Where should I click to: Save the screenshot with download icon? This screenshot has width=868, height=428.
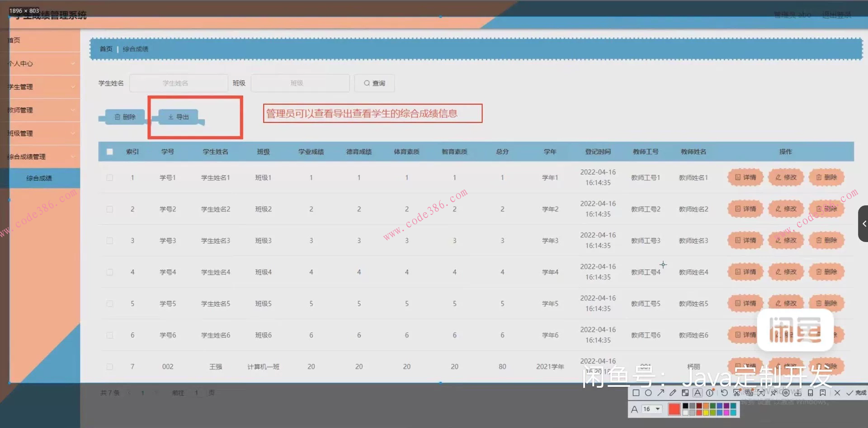point(798,393)
